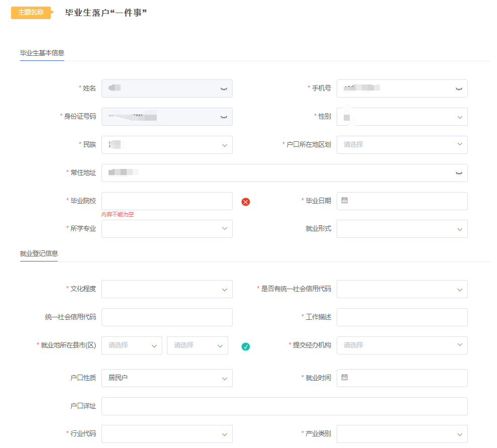497x448 pixels.
Task: Expand the 所学专业 dropdown
Action: tap(167, 229)
